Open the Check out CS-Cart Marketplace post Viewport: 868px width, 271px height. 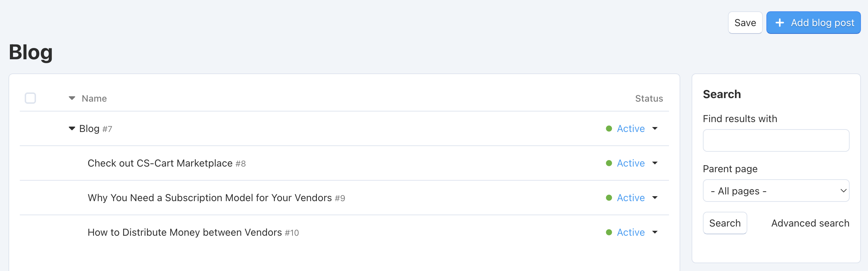point(160,163)
